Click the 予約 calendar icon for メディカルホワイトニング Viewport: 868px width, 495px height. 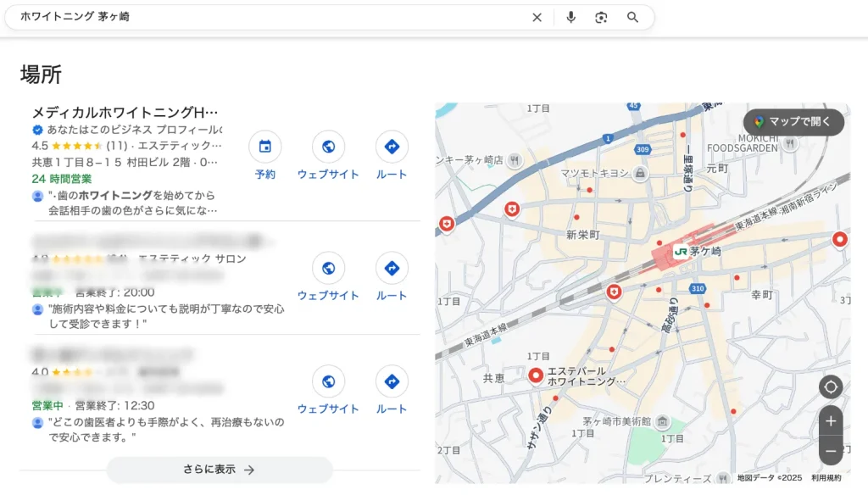(x=265, y=147)
